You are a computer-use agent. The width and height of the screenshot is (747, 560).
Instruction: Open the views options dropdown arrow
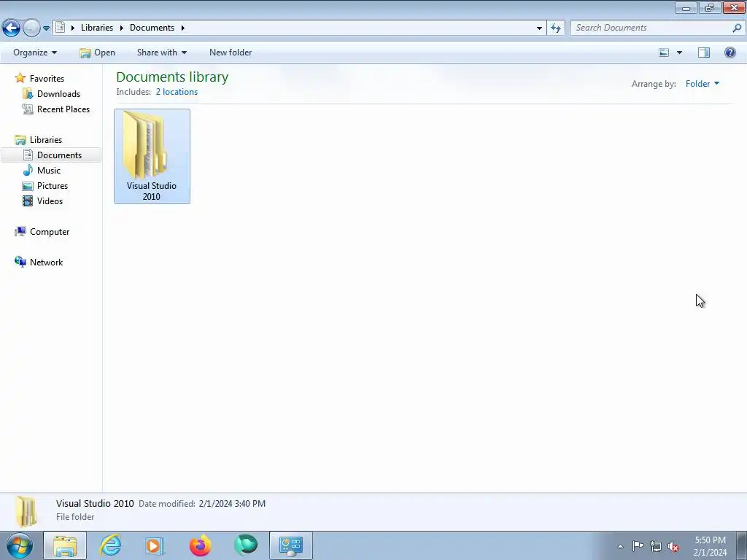(679, 52)
